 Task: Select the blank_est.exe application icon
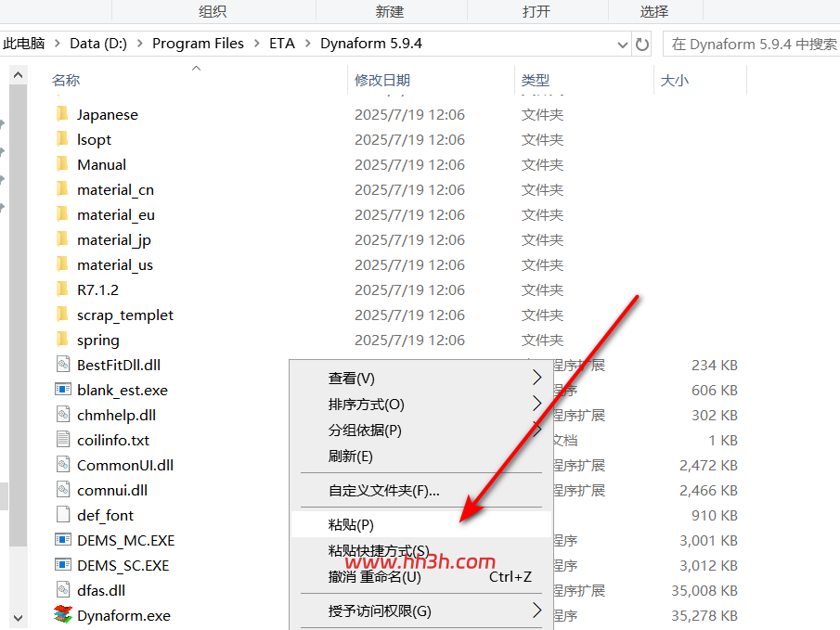tap(63, 390)
